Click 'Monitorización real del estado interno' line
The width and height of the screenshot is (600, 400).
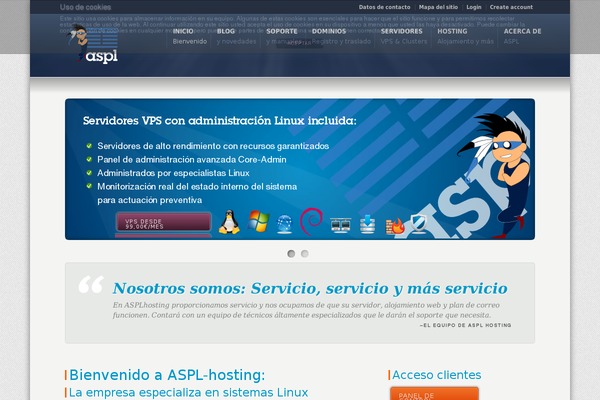tap(197, 186)
